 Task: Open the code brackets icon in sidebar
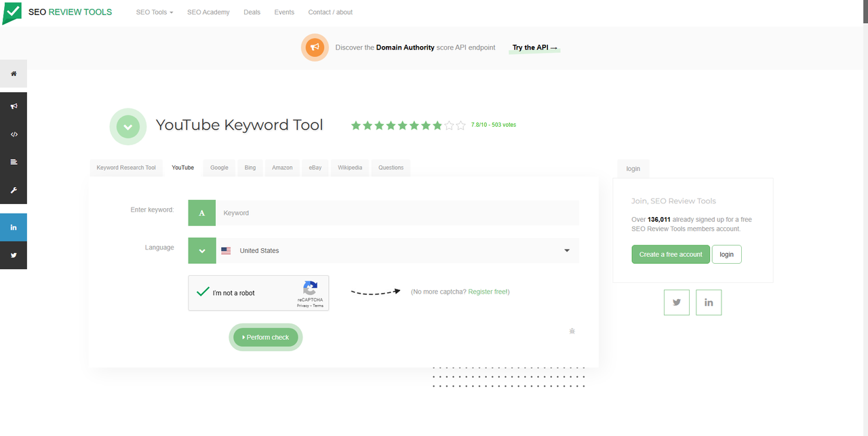(x=14, y=134)
